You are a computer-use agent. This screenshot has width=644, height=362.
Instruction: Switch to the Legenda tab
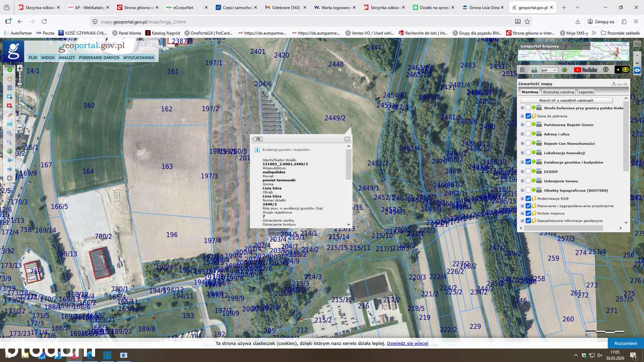coord(585,92)
